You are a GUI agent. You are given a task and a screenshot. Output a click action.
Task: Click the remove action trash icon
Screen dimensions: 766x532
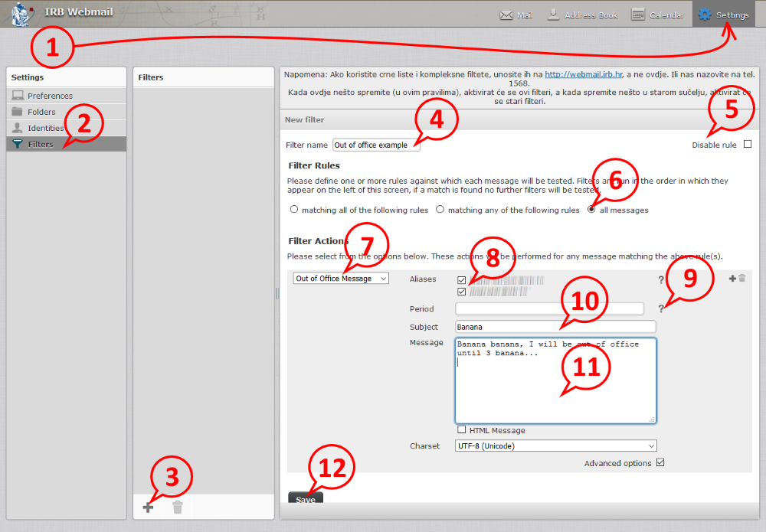741,279
